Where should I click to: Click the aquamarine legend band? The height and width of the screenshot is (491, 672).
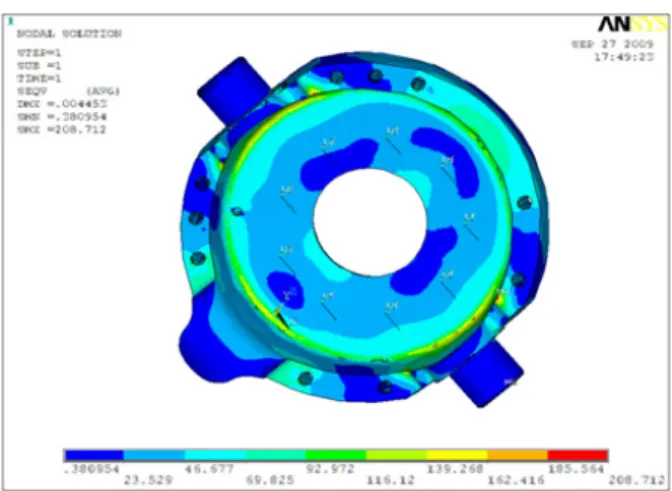(275, 455)
